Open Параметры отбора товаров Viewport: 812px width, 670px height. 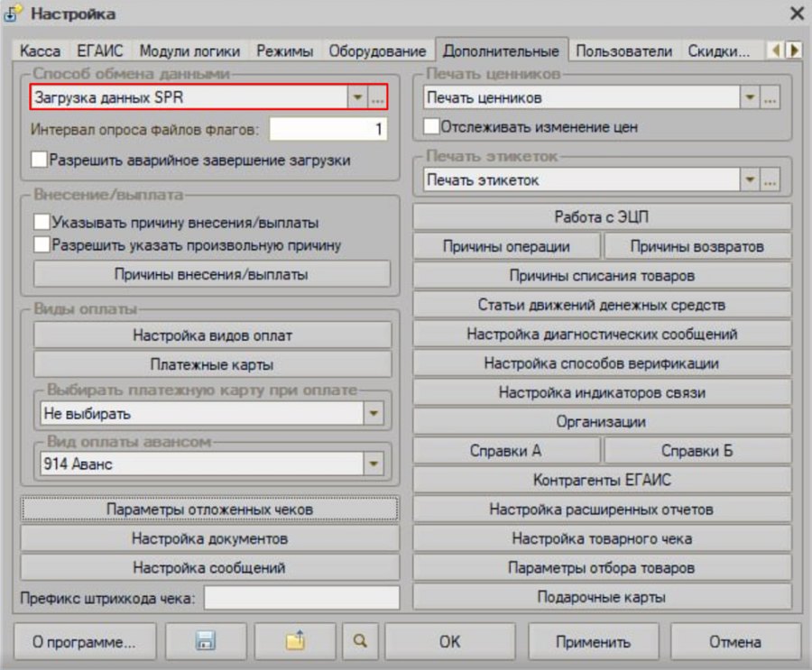[x=602, y=567]
